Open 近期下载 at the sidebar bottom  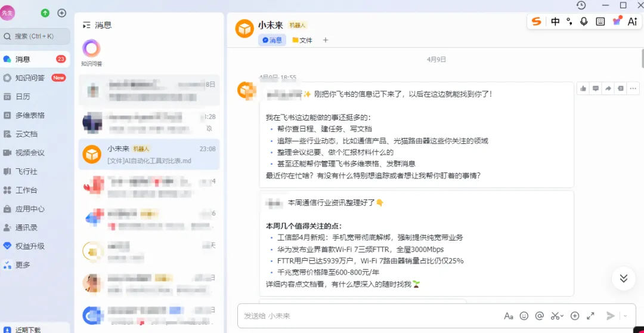(x=35, y=329)
